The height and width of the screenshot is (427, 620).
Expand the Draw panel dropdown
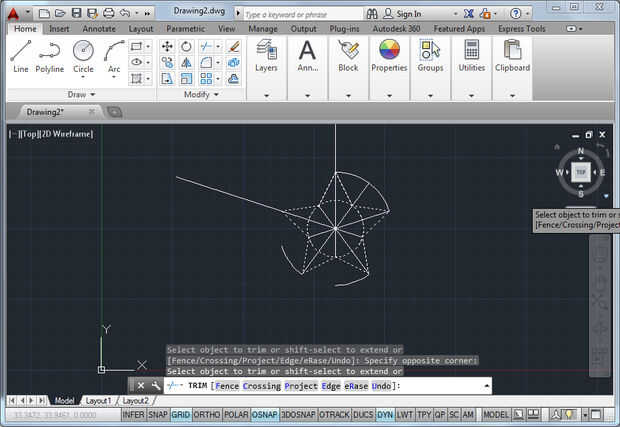pyautogui.click(x=93, y=94)
